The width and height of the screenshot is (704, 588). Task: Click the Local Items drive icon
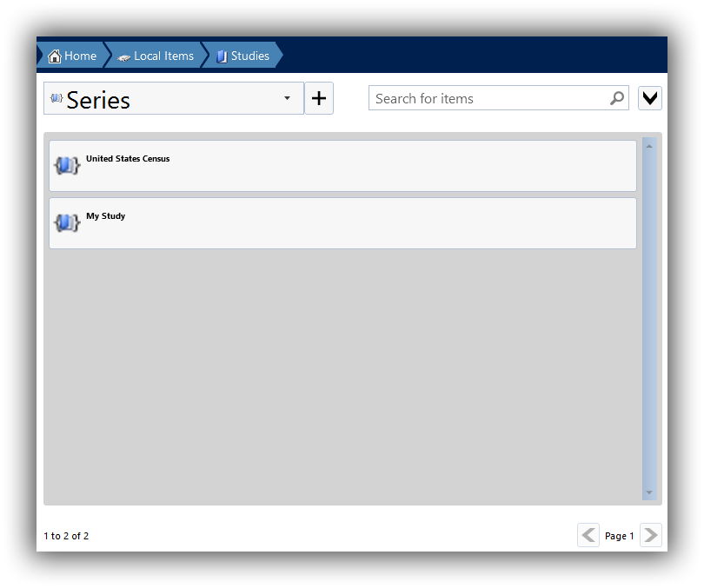(124, 57)
